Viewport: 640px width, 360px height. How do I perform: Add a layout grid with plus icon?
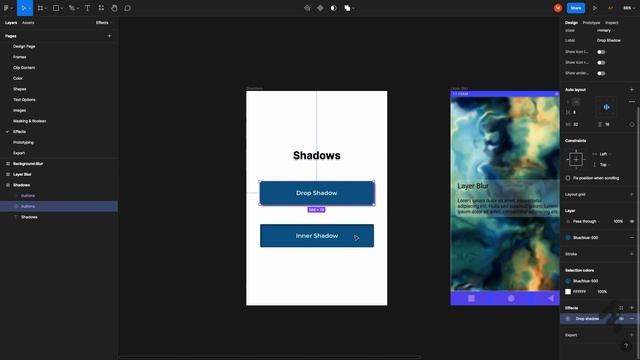pos(632,194)
